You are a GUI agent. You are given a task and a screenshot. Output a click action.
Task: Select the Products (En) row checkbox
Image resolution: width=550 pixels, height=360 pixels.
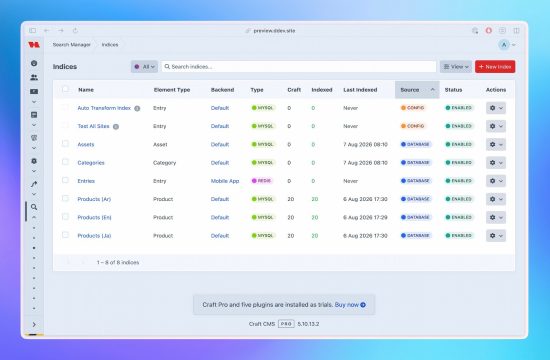click(65, 216)
